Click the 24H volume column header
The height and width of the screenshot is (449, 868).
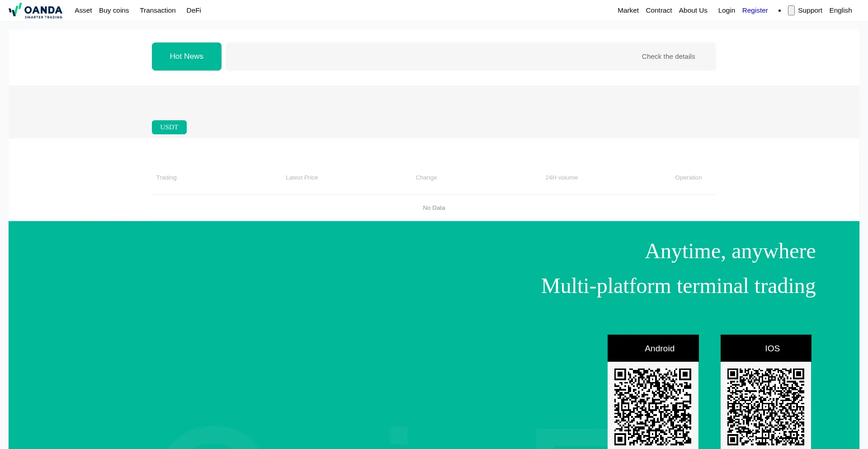561,177
